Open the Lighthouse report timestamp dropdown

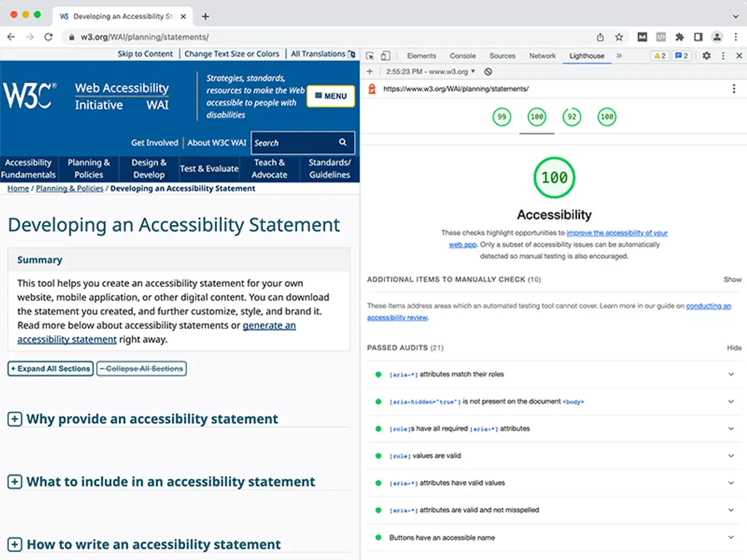(429, 71)
